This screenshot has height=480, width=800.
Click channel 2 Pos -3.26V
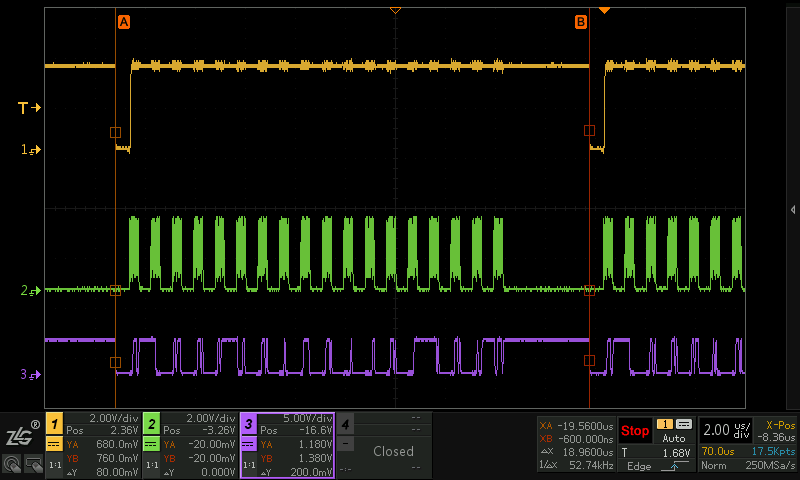pyautogui.click(x=199, y=431)
